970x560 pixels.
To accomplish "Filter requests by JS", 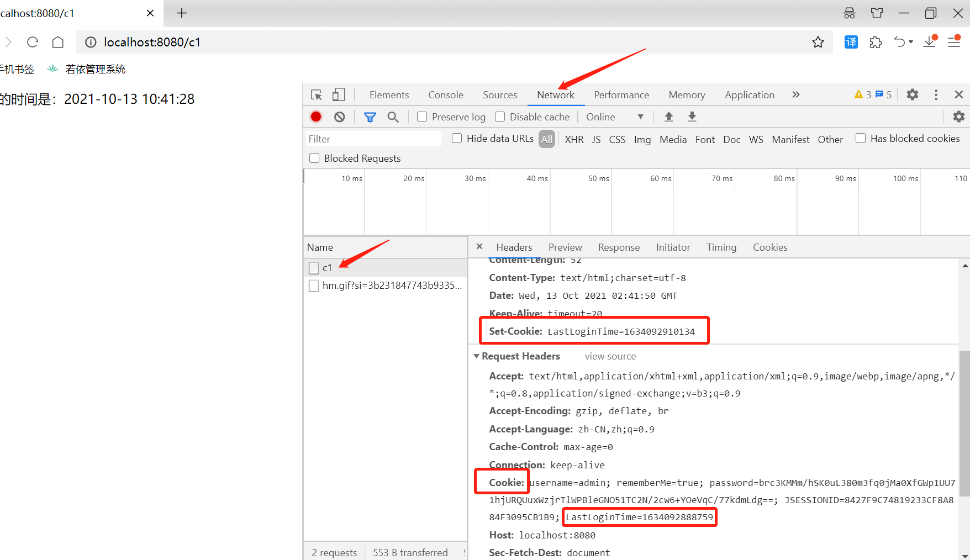I will click(597, 139).
